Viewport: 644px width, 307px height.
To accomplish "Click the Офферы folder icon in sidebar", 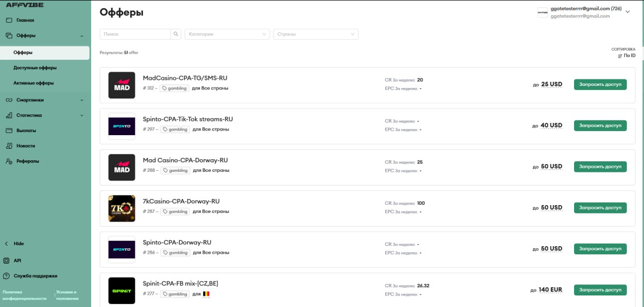I will (x=9, y=36).
